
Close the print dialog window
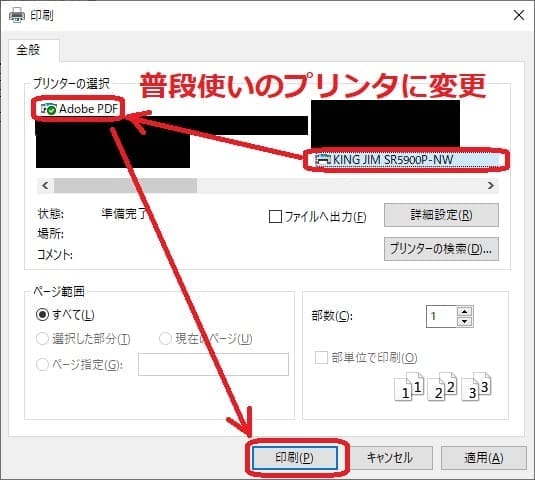519,15
